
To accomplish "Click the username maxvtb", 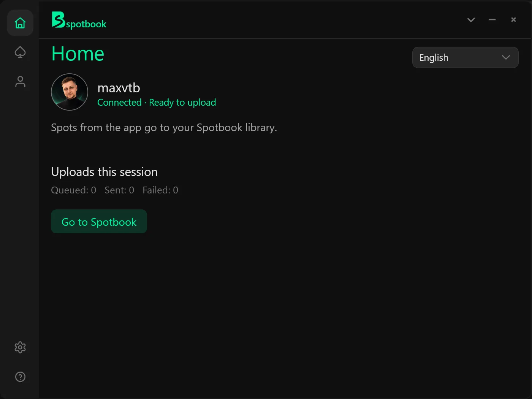I will click(x=119, y=88).
